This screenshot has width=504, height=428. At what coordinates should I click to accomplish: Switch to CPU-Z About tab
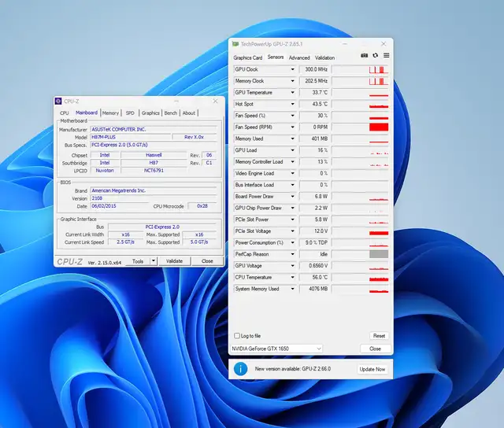click(189, 113)
